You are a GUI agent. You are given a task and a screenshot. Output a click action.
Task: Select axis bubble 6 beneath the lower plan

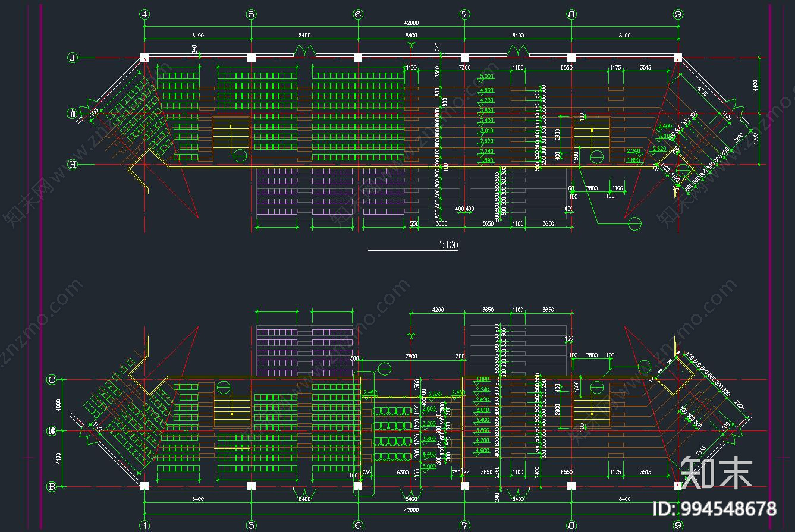358,525
